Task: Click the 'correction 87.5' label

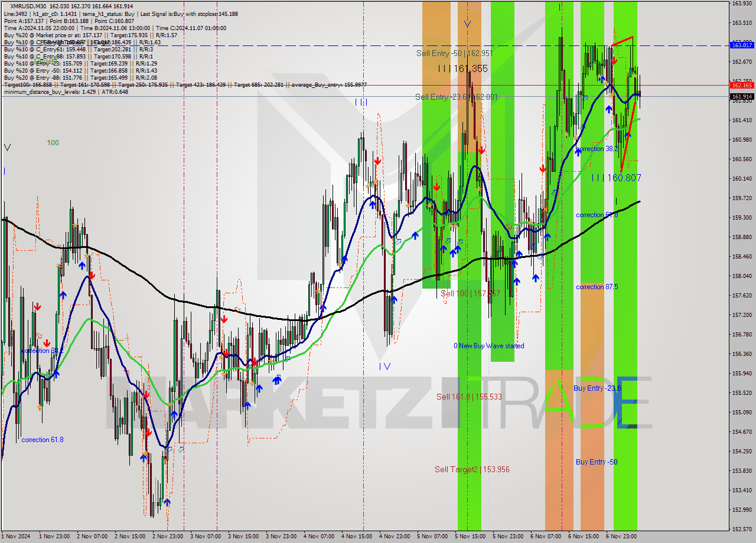Action: point(597,287)
